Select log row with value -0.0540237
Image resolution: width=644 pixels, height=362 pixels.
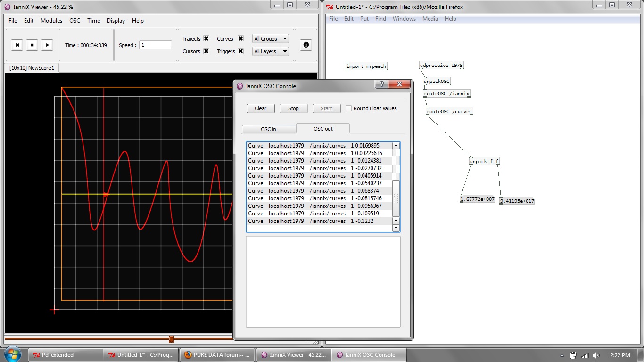(x=320, y=183)
